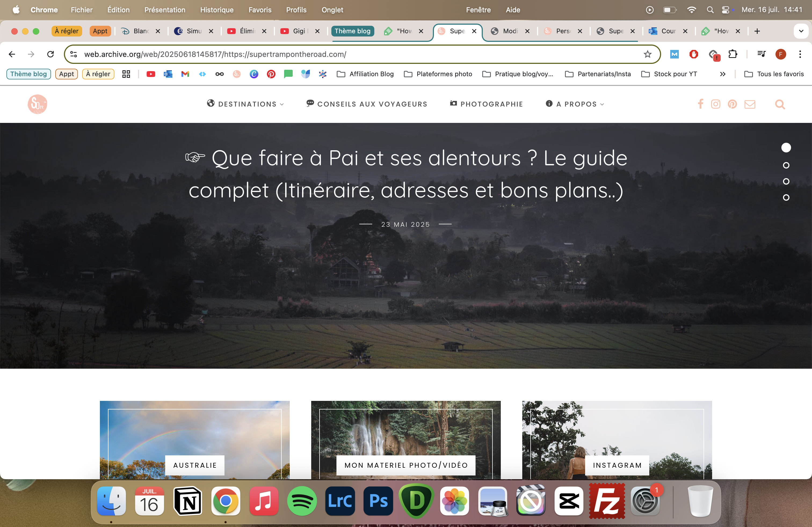This screenshot has height=527, width=812.
Task: Select the fourth slider dot indicator
Action: [786, 197]
